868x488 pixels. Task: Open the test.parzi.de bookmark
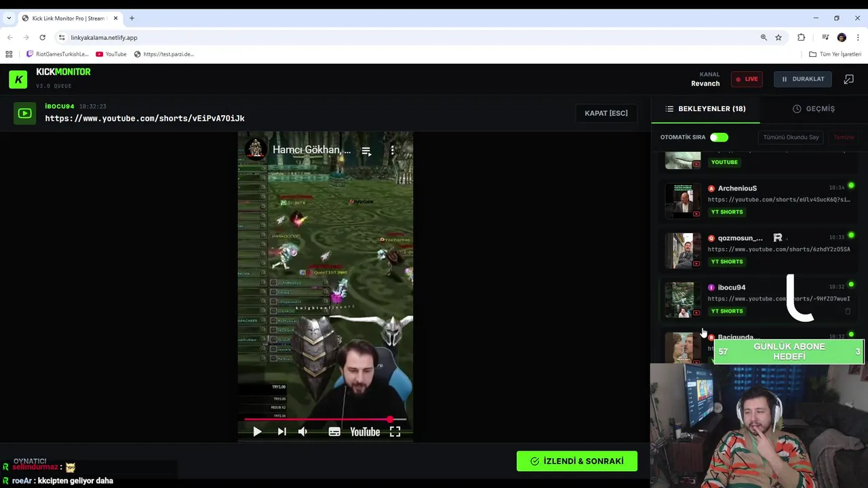tap(164, 54)
